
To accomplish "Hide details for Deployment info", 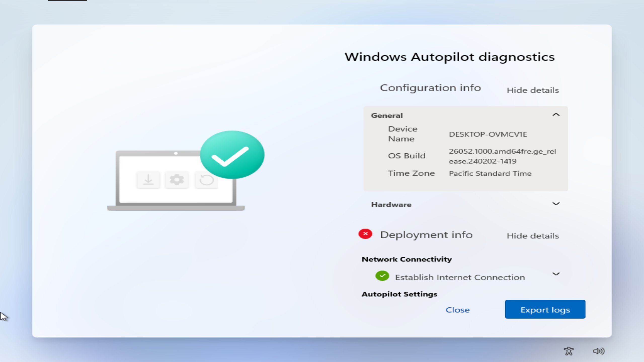I will 533,236.
